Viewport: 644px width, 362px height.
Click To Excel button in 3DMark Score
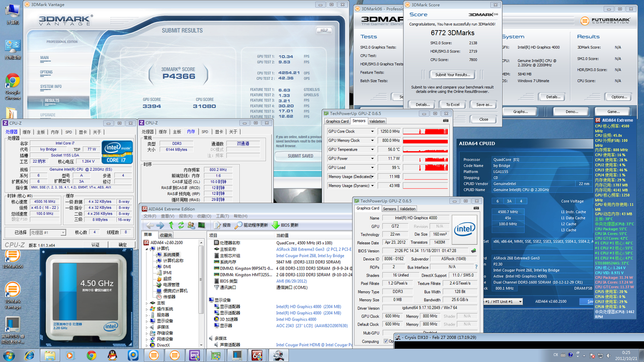(452, 105)
